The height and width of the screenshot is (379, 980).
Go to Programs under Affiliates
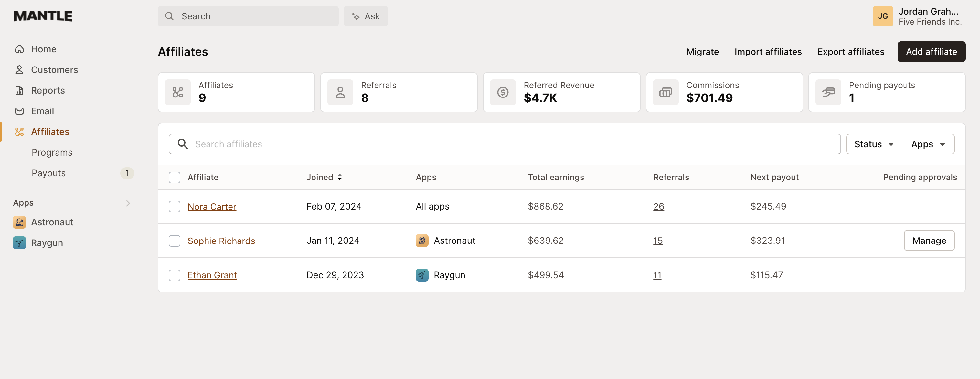(52, 152)
